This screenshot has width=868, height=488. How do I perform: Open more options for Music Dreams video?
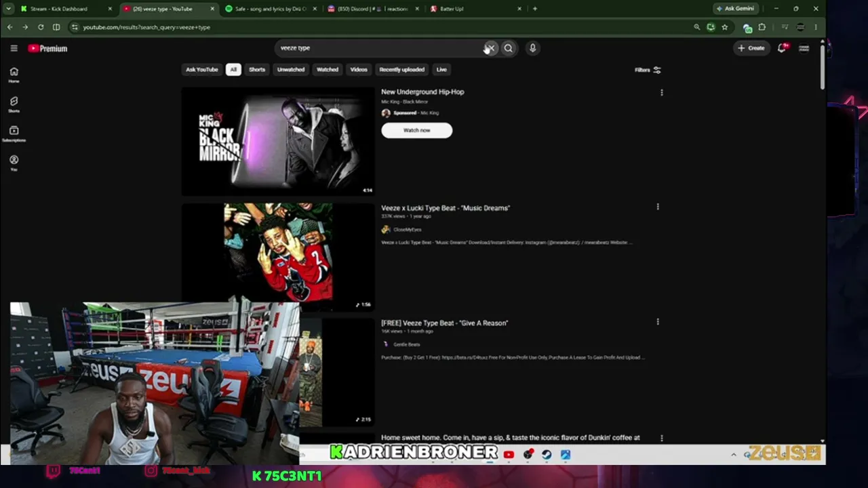[658, 207]
